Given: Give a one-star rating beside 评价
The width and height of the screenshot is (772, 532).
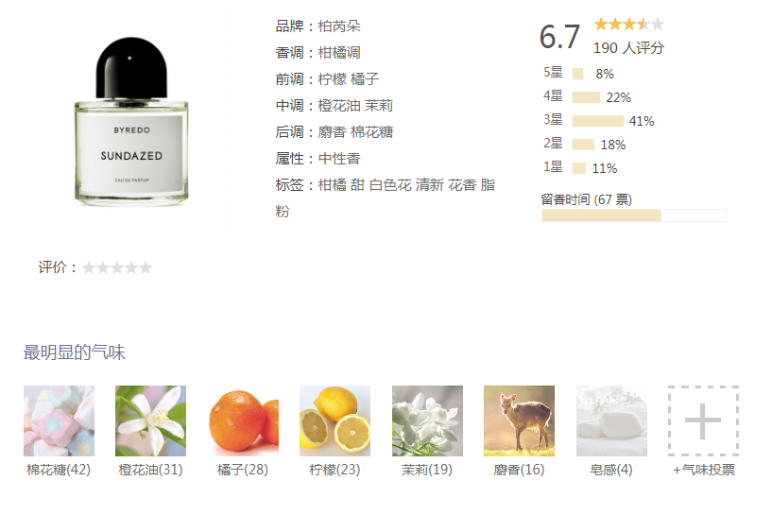Looking at the screenshot, I should click(89, 267).
